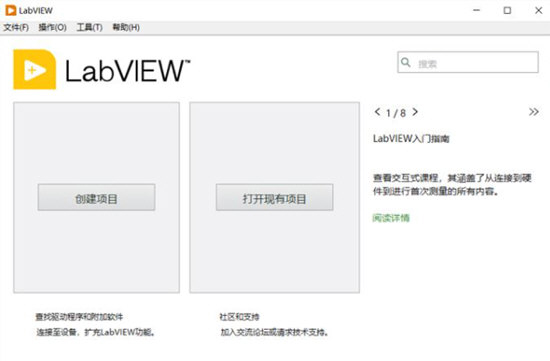This screenshot has width=550, height=361.
Task: Open the 帮助(H) menu
Action: 126,27
